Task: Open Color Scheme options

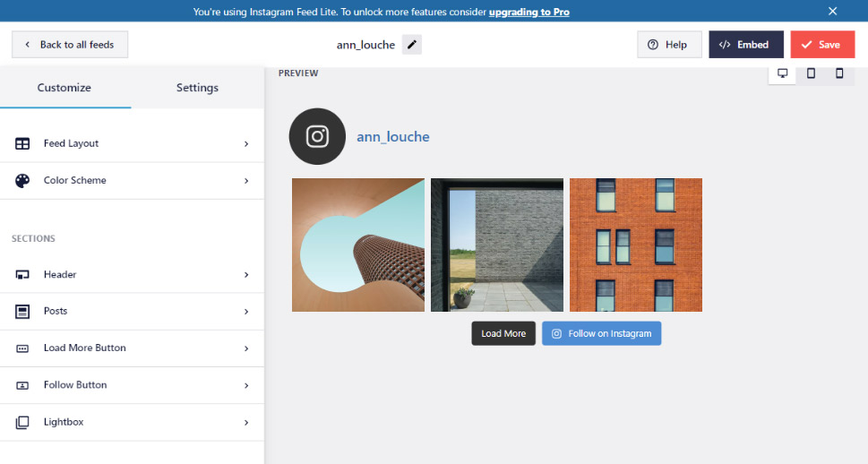Action: pos(132,181)
